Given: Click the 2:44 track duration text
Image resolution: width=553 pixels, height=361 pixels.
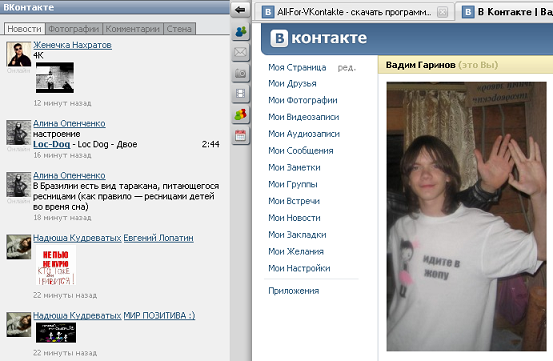Looking at the screenshot, I should point(211,144).
